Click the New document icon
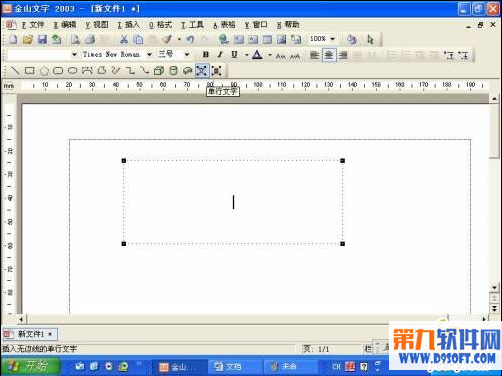 [x=13, y=39]
